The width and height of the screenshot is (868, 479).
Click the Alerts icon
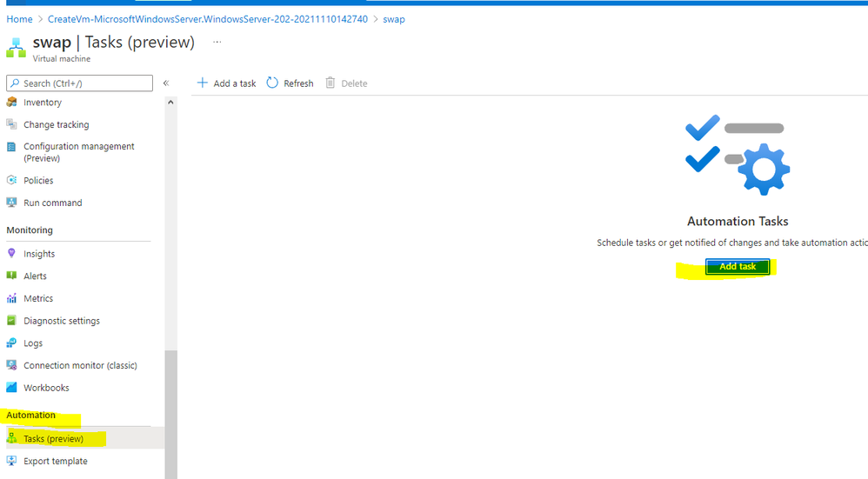11,276
